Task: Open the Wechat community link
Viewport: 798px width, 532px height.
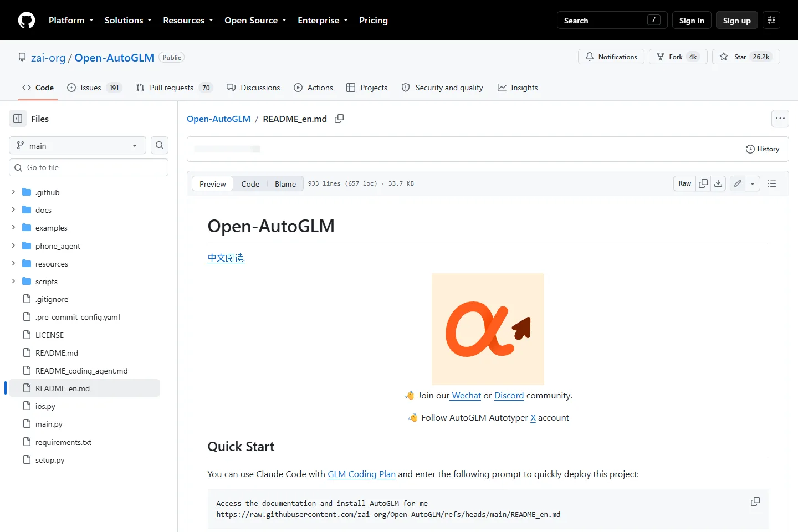Action: 466,396
